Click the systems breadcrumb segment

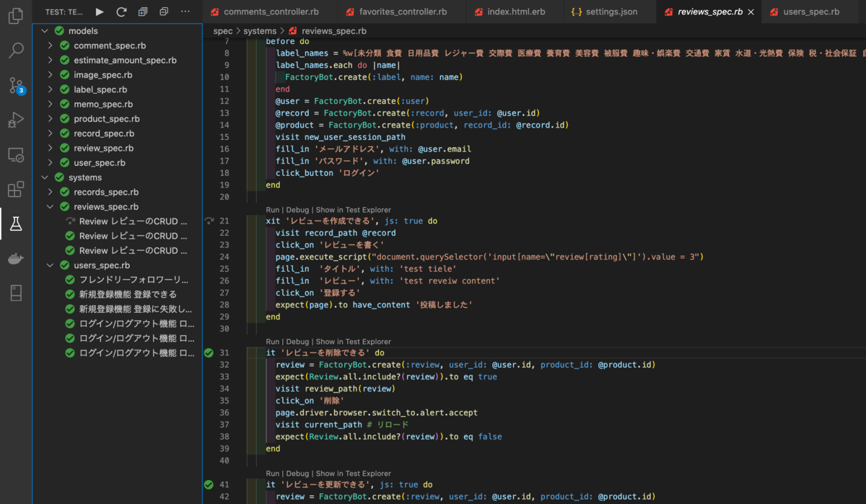260,31
